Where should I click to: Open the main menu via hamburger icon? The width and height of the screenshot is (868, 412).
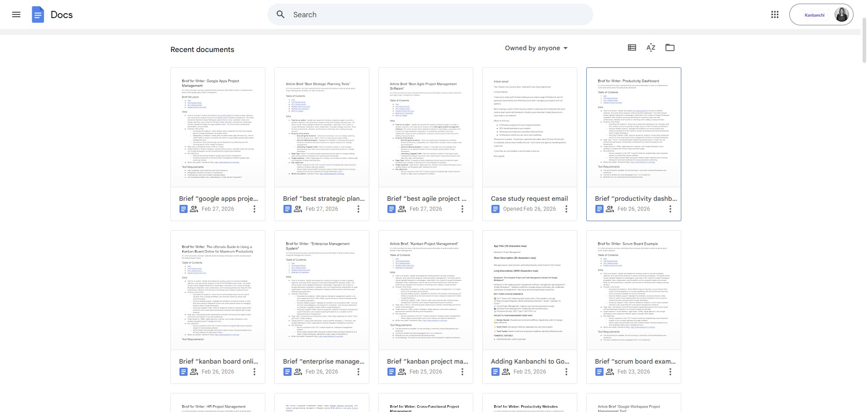(x=16, y=14)
